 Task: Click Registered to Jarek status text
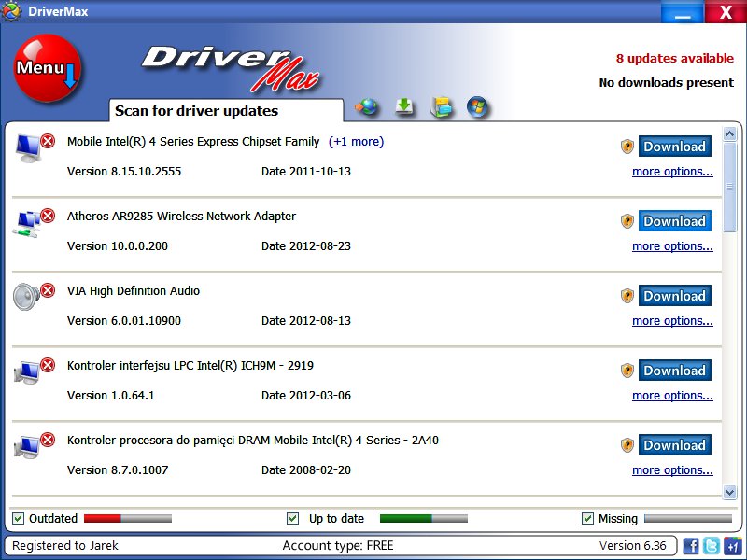coord(65,546)
